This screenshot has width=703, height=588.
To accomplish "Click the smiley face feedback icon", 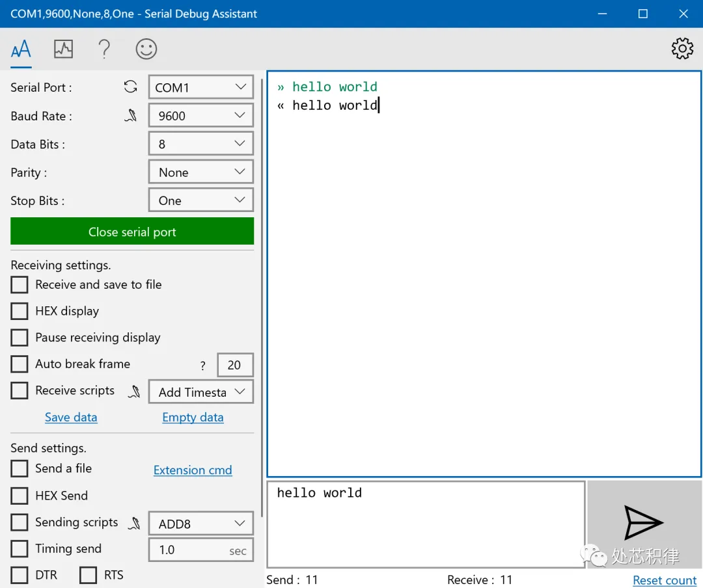I will [146, 49].
